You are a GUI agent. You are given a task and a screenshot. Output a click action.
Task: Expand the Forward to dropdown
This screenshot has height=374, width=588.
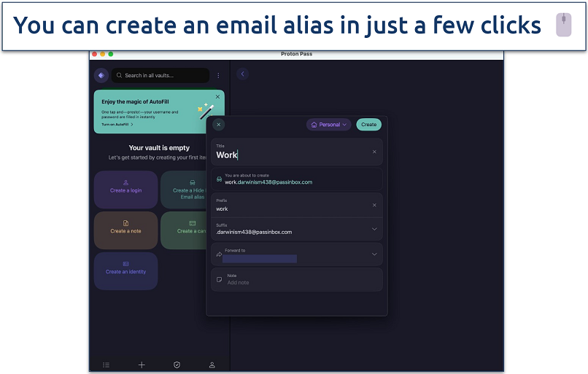[374, 254]
